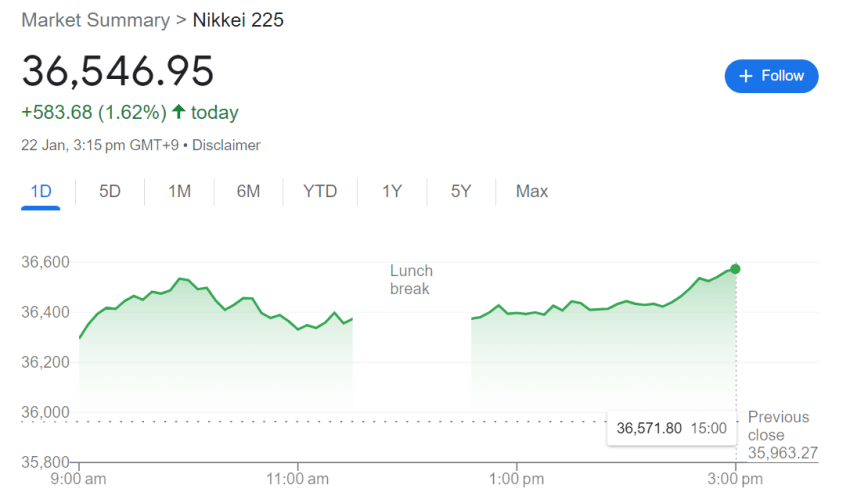The width and height of the screenshot is (850, 503).
Task: Click the 36,546.95 index price
Action: click(x=118, y=72)
